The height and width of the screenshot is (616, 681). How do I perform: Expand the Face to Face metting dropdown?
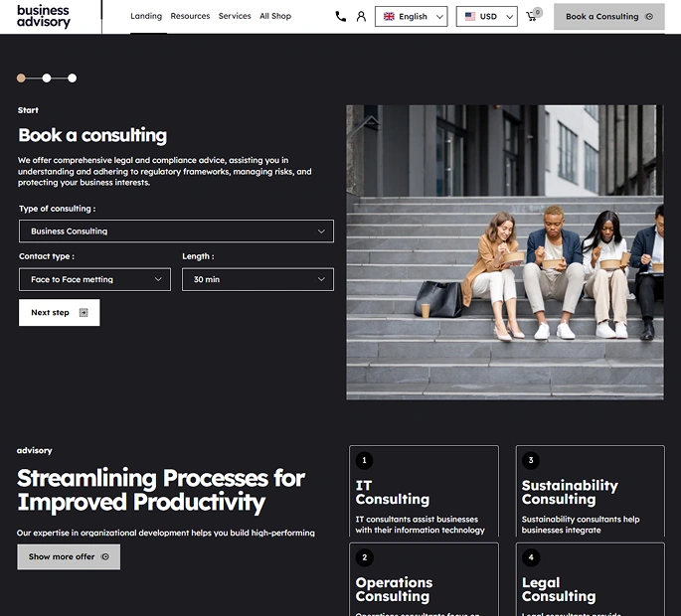(94, 279)
